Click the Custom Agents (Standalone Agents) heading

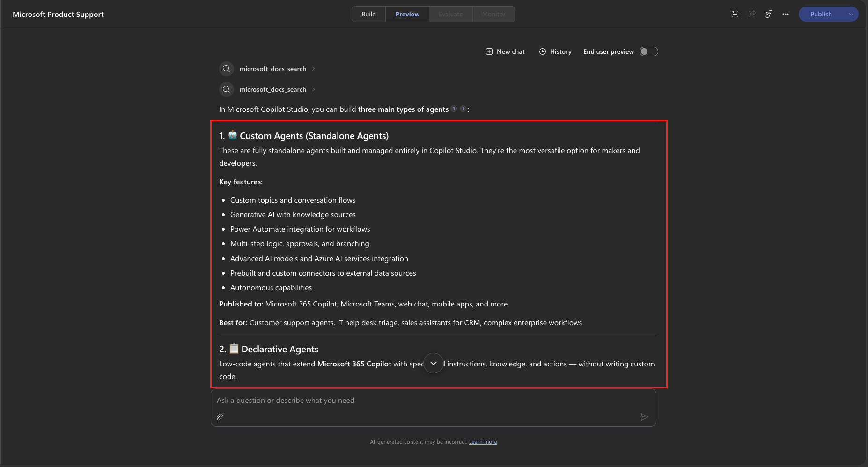(304, 136)
